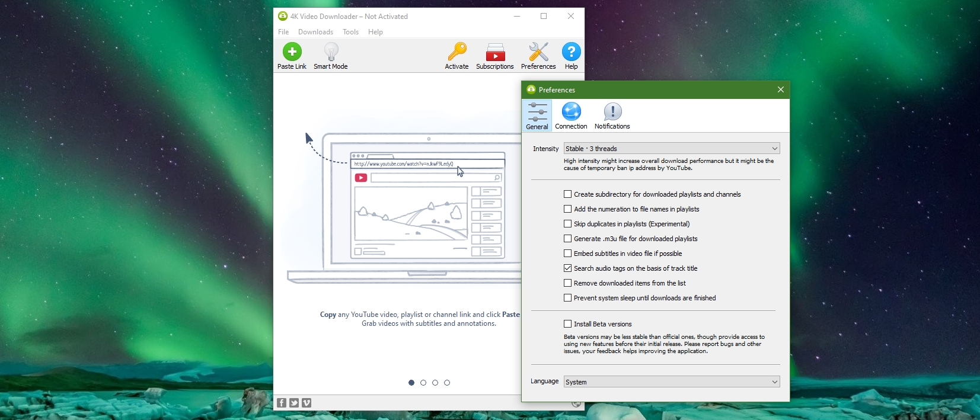The image size is (980, 420).
Task: Click the blue Help question mark icon
Action: coord(571,52)
